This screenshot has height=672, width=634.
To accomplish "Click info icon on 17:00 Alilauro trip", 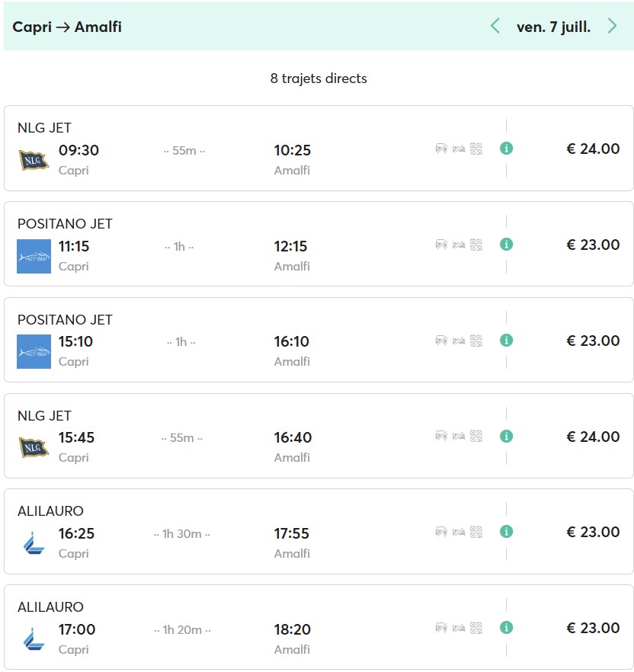I will [x=506, y=628].
